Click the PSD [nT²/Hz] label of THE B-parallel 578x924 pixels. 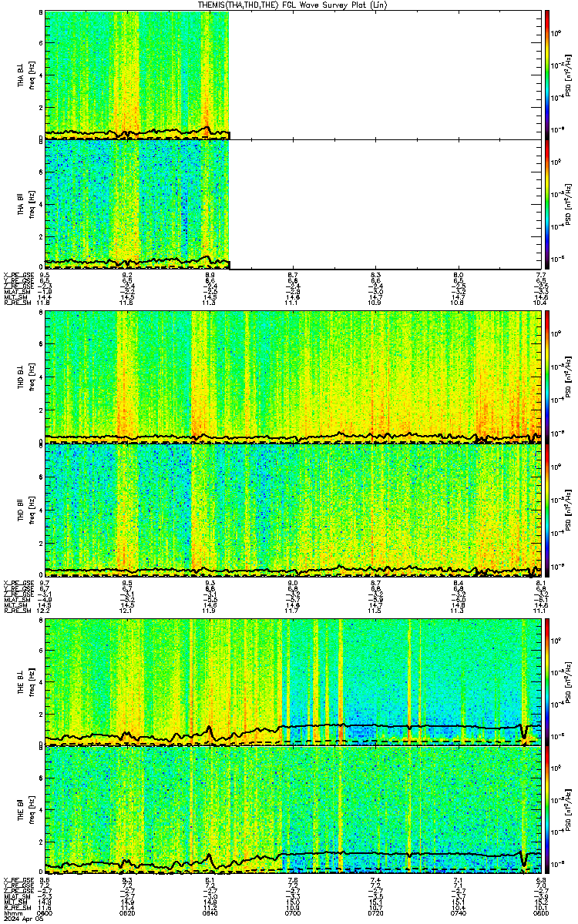(569, 808)
